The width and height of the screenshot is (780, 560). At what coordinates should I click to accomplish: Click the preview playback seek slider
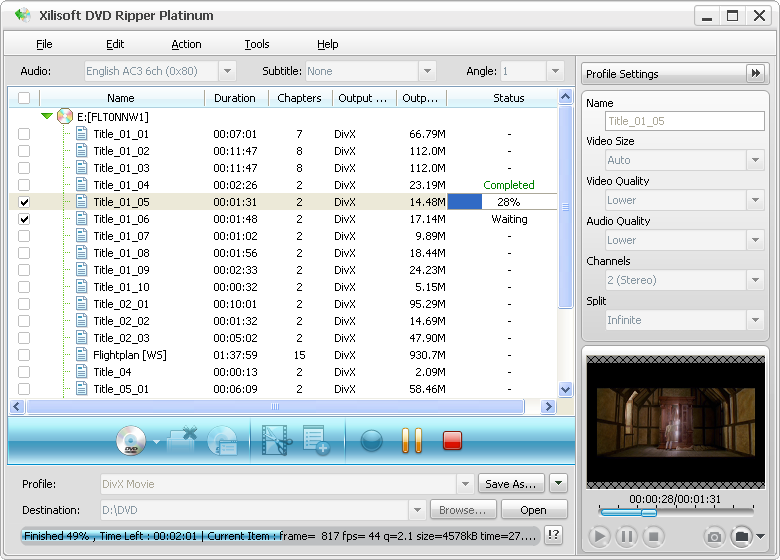(x=648, y=512)
